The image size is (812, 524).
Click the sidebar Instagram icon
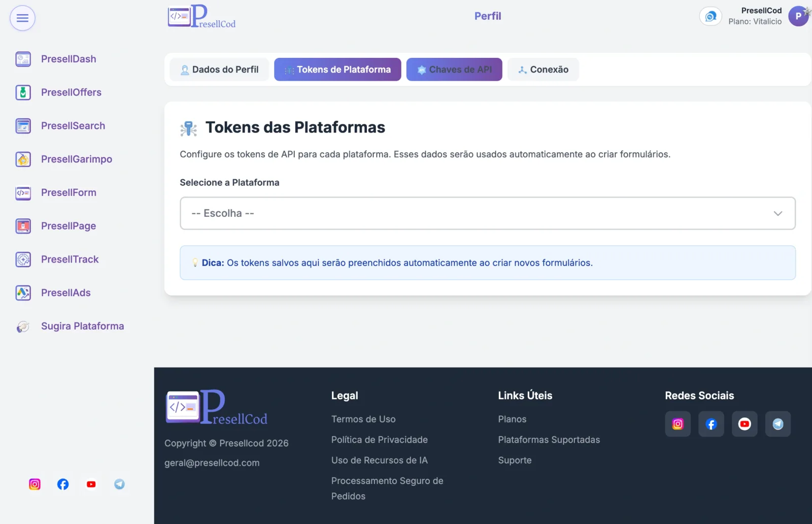coord(35,484)
